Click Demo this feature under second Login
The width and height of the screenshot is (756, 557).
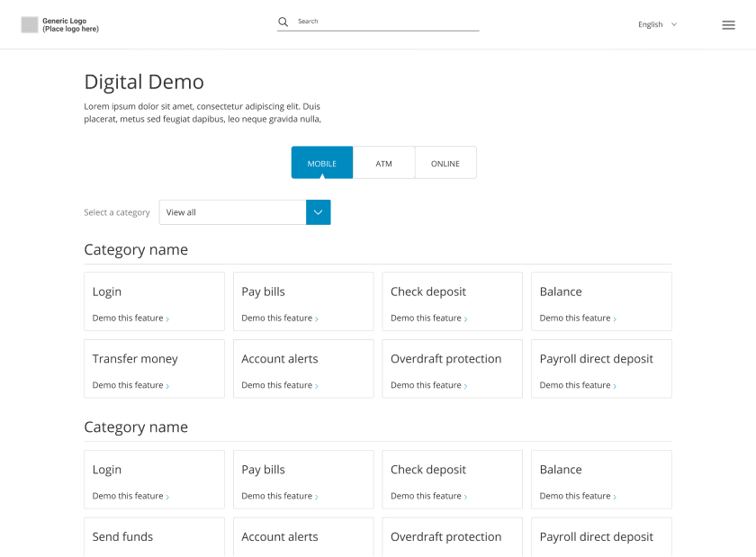(130, 496)
